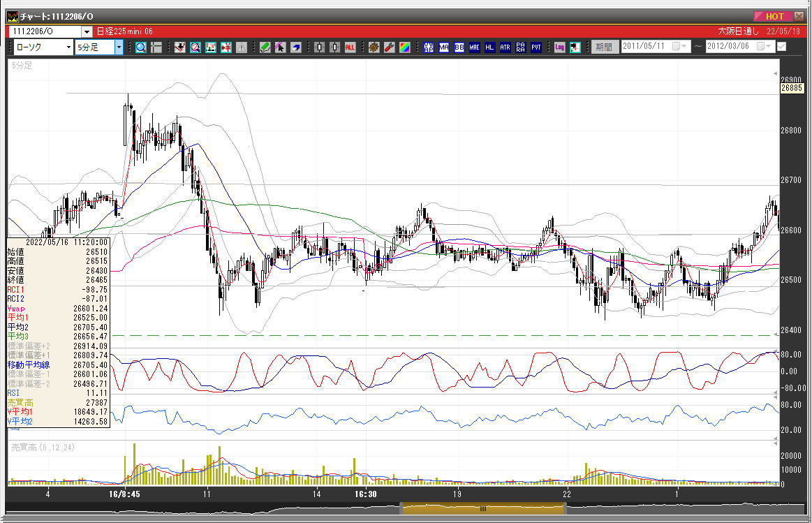Open the ローソク chart type dropdown
This screenshot has height=523, width=812.
(x=68, y=47)
